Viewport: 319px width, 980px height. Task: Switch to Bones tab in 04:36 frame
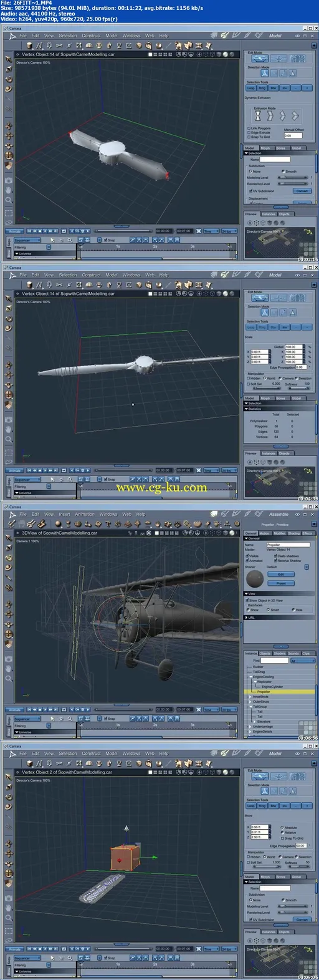coord(281,397)
